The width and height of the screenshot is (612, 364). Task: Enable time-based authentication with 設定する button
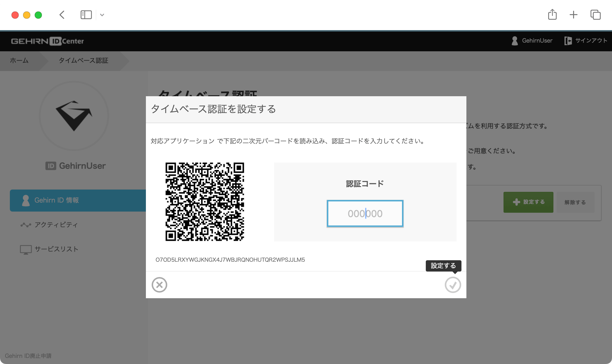528,202
